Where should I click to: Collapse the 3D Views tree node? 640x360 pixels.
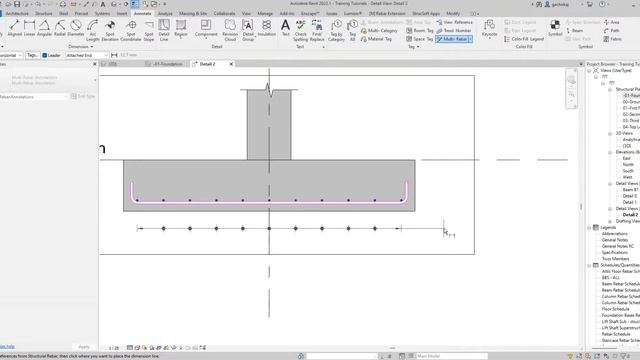point(610,133)
